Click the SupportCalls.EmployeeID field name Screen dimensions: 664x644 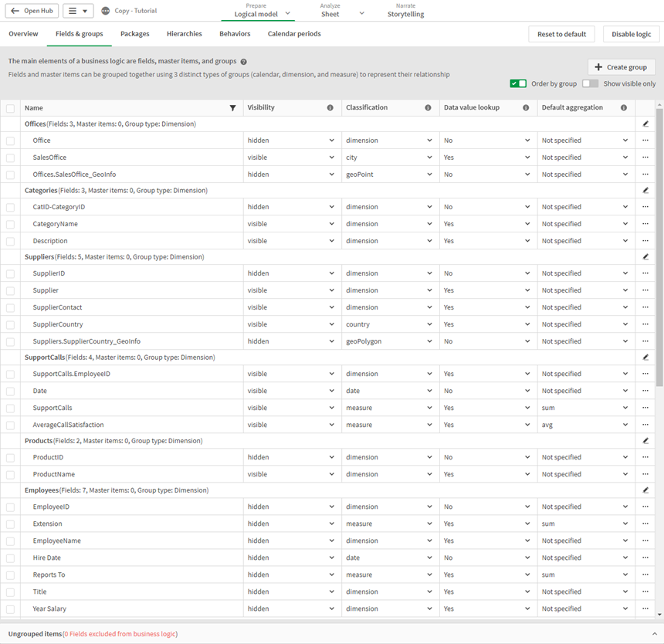coord(72,374)
